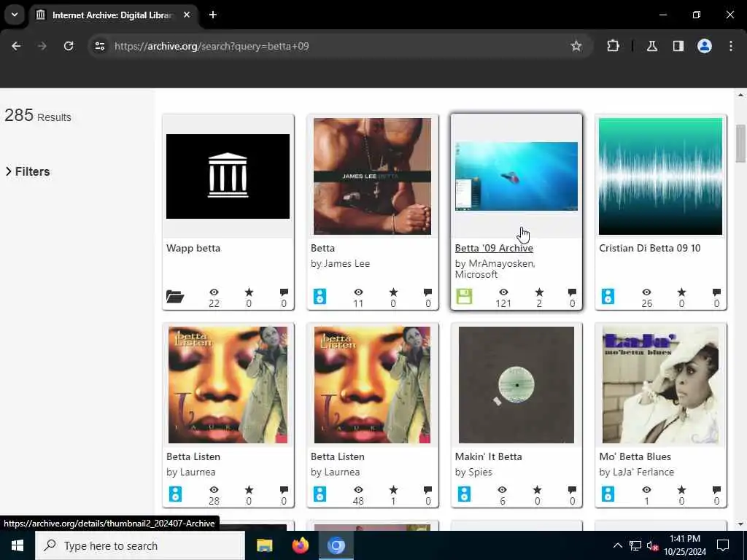Image resolution: width=747 pixels, height=560 pixels.
Task: Click the Betta by James Lee title
Action: click(x=322, y=248)
